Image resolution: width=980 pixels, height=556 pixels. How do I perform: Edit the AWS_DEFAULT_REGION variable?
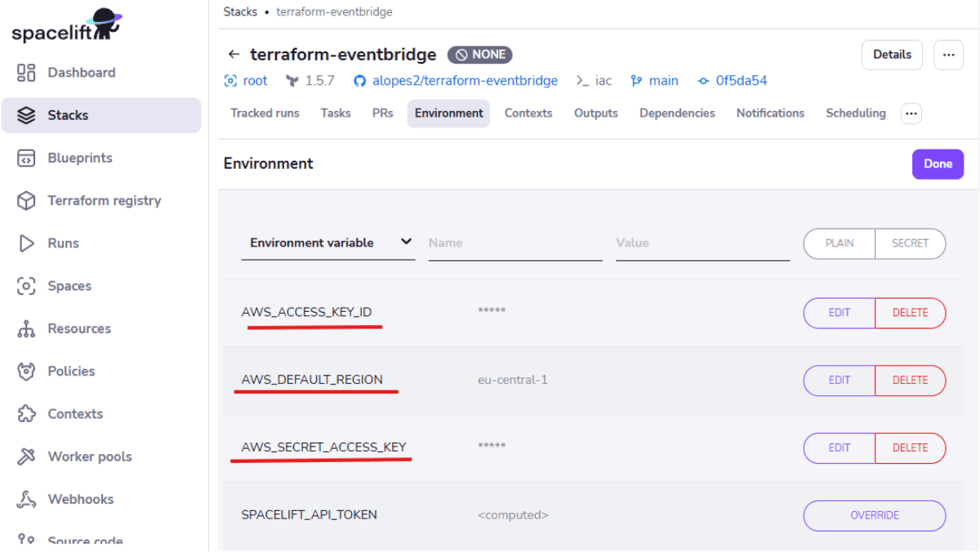[x=840, y=380]
